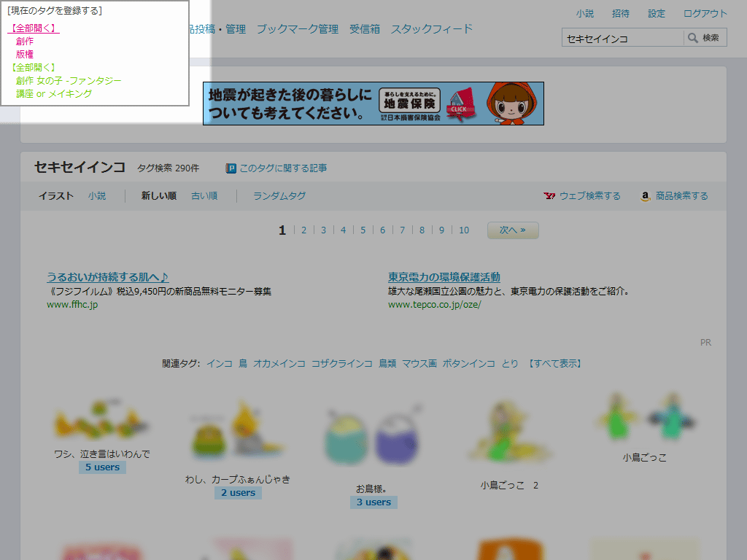Image resolution: width=747 pixels, height=560 pixels.
Task: Open 創作 女の子 -ファンタジー saved search
Action: 69,80
